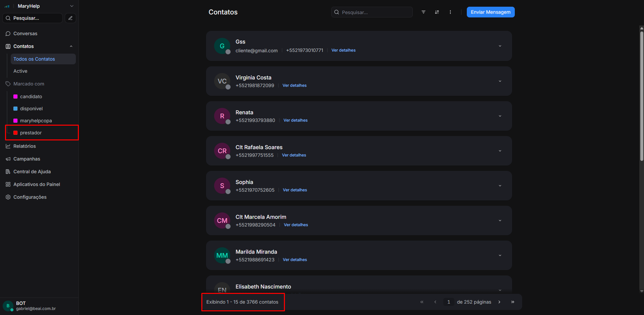Expand the Sophia contact card chevron
The height and width of the screenshot is (315, 644).
[500, 186]
